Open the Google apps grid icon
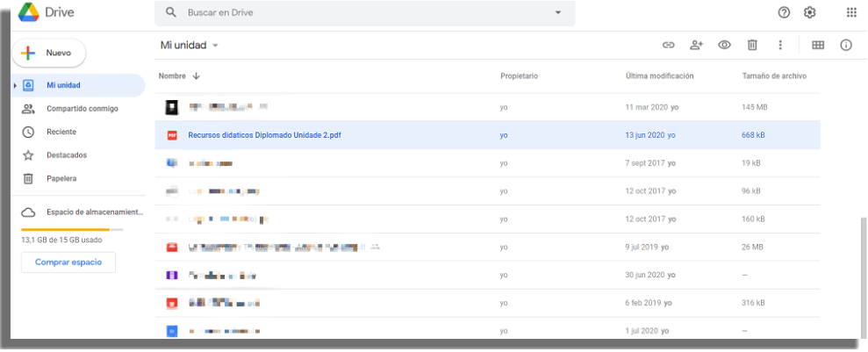 pyautogui.click(x=852, y=12)
